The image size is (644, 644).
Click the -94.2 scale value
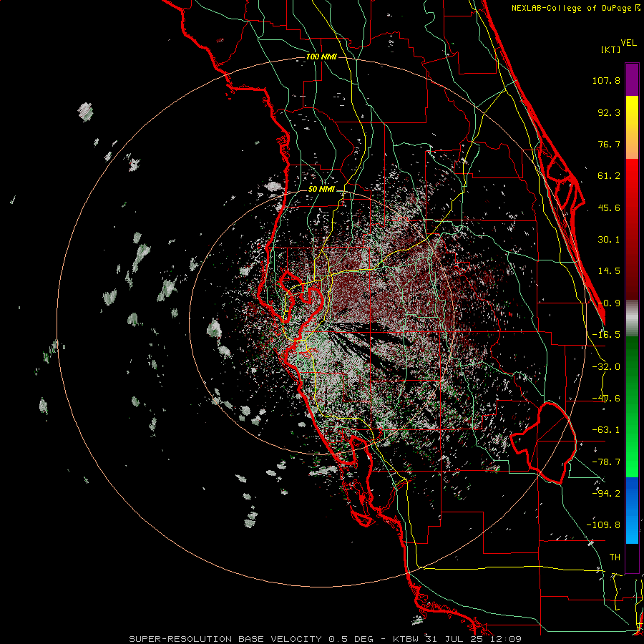click(x=606, y=494)
